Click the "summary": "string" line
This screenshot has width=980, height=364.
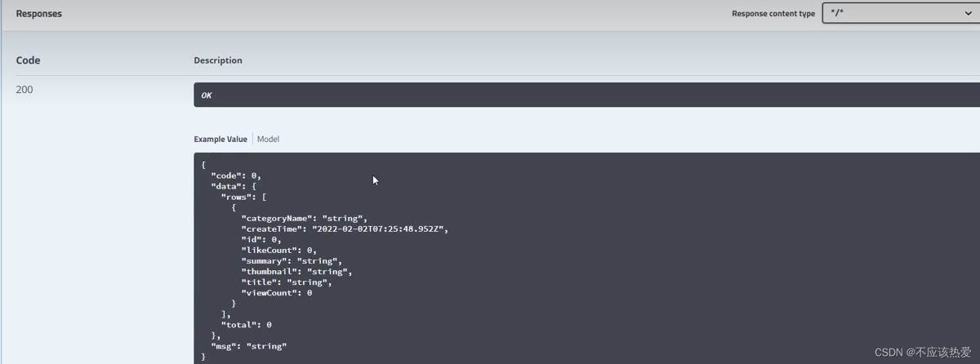[x=292, y=260]
